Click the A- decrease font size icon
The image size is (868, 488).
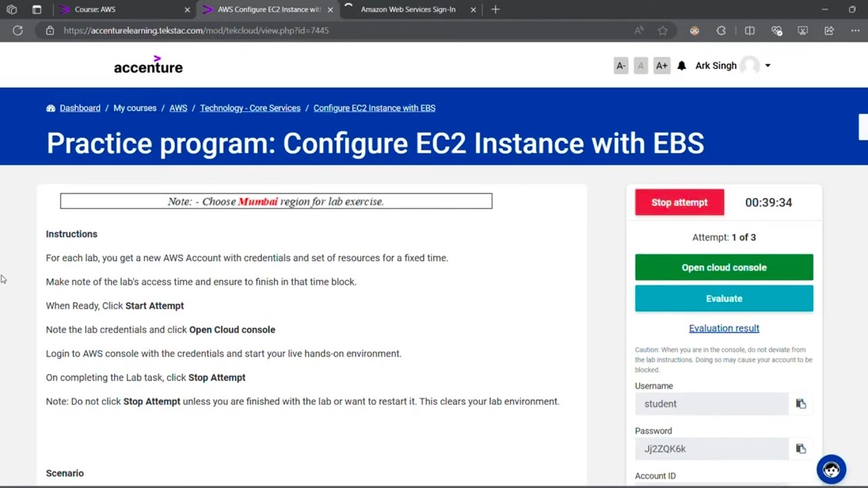620,66
